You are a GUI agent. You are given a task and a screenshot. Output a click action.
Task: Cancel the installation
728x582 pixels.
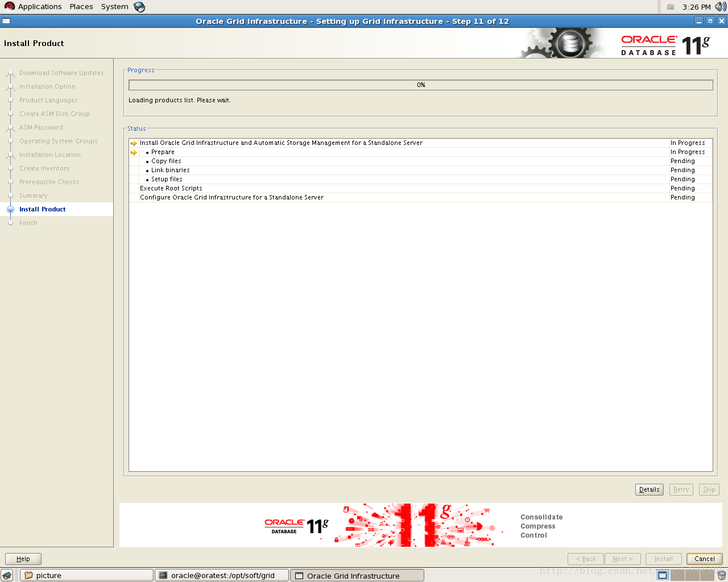[705, 559]
